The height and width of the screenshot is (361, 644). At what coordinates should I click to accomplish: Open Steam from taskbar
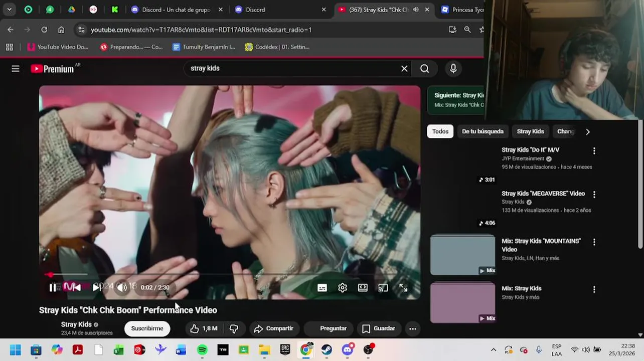(x=327, y=350)
